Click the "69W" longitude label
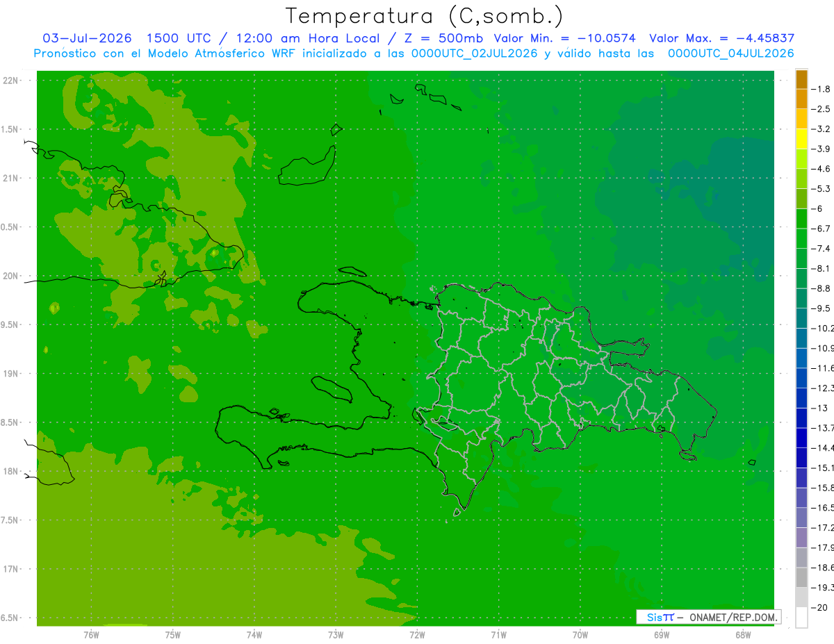 coord(661,635)
